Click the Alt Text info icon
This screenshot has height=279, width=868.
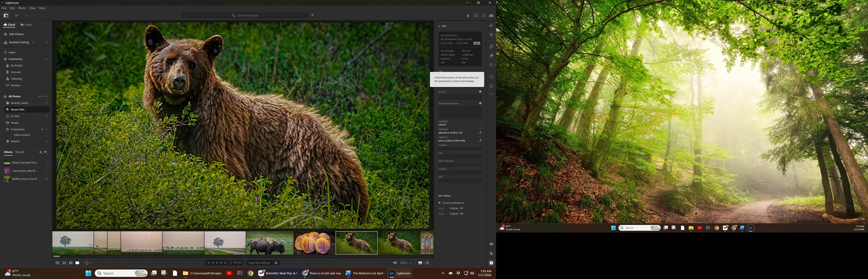[x=480, y=92]
